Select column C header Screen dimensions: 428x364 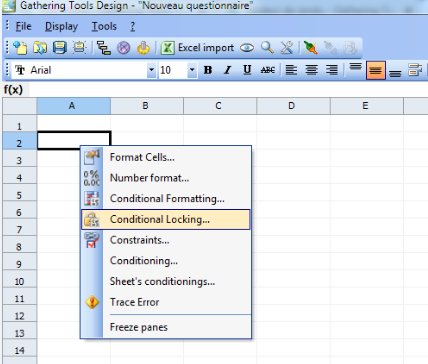click(x=220, y=106)
